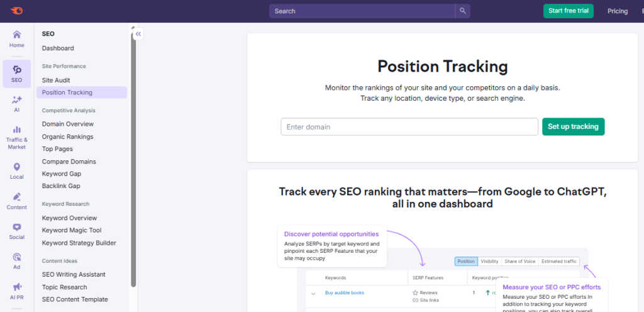Open Keyword Magic Tool menu item

[71, 230]
